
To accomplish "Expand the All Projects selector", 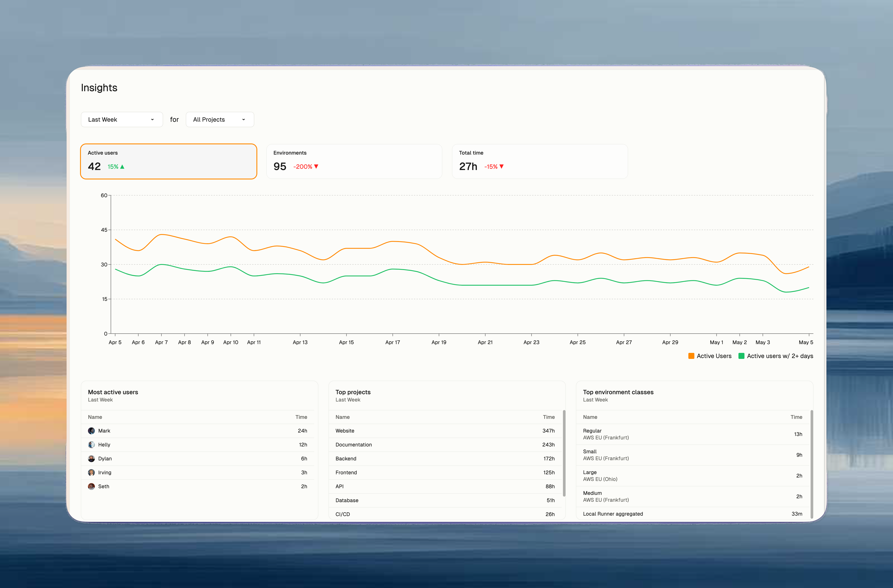I will pos(219,119).
